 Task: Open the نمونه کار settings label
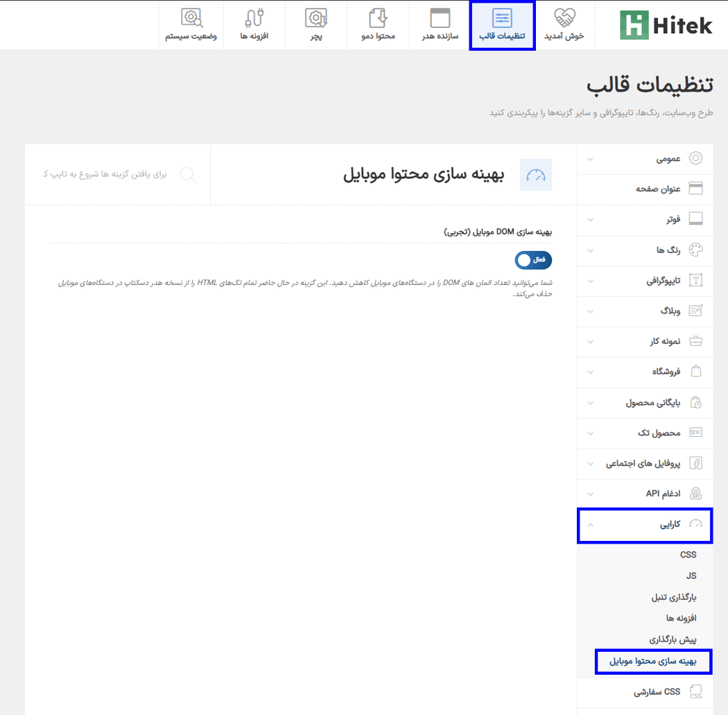click(x=665, y=341)
